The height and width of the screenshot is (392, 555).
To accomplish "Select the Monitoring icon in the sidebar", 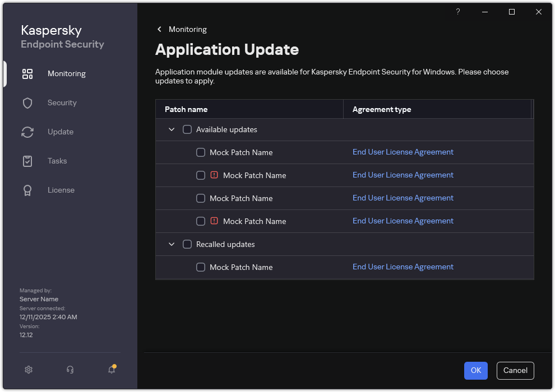I will (27, 73).
